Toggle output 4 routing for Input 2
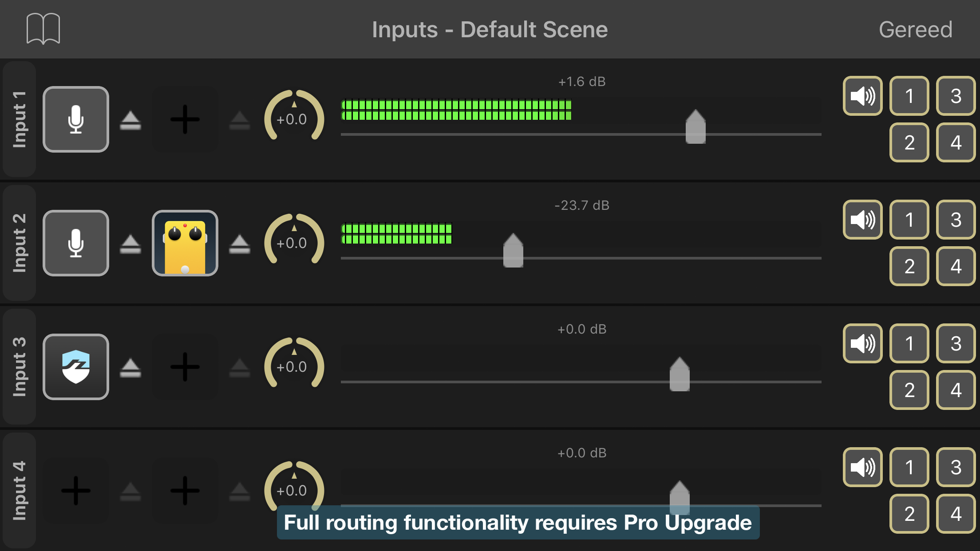980x551 pixels. pyautogui.click(x=956, y=266)
